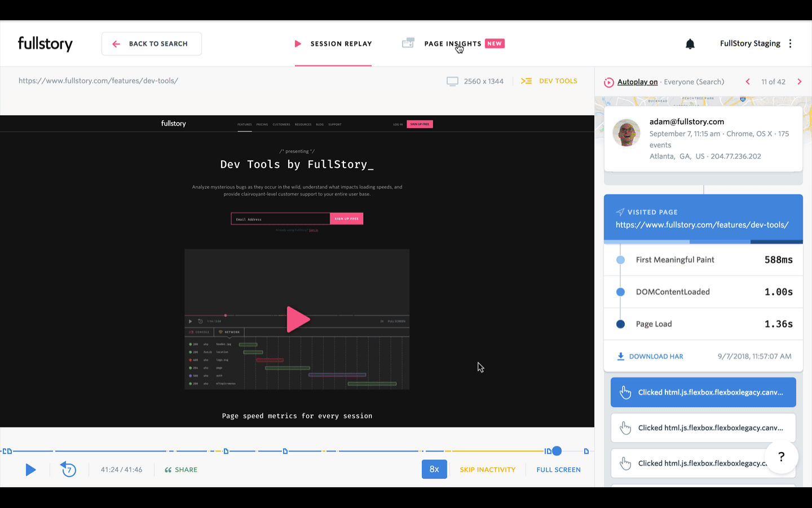Click the fullstory logo in replayed page
This screenshot has height=508, width=812.
(173, 124)
